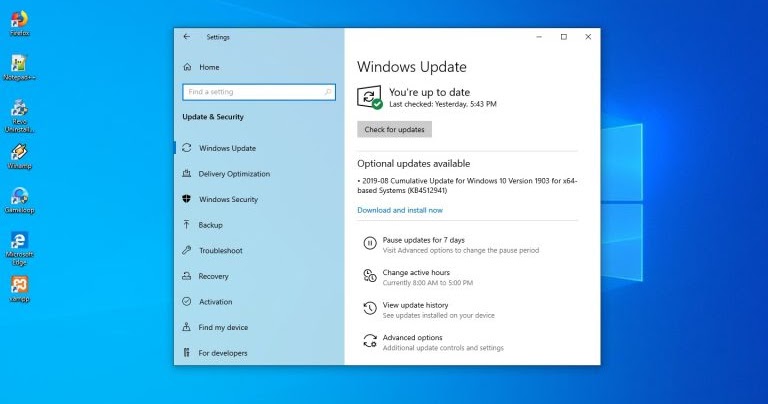768x404 pixels.
Task: Click the Settings window title text
Action: pyautogui.click(x=218, y=37)
